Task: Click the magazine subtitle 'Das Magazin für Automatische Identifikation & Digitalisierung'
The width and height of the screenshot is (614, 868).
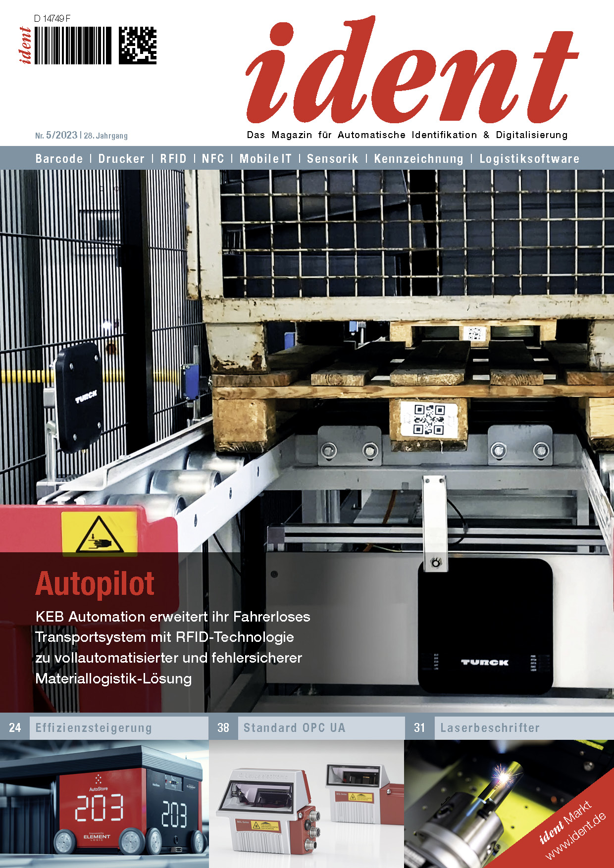Action: coord(407,135)
